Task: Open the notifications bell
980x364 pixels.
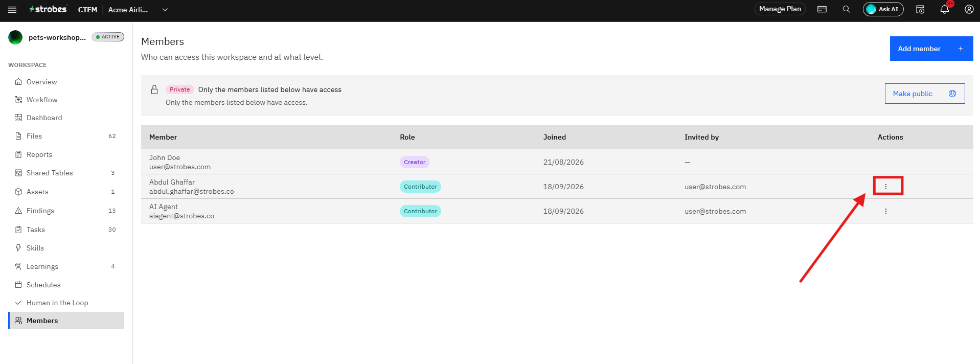Action: click(x=945, y=9)
